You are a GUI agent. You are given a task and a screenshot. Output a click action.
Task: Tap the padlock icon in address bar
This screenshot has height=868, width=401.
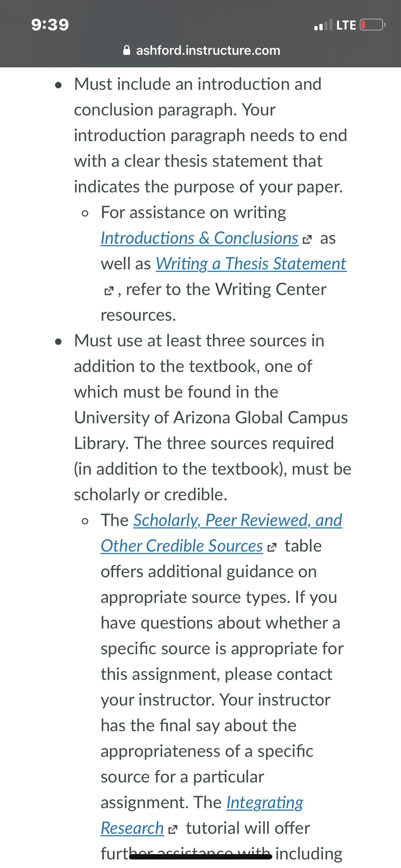[x=127, y=50]
